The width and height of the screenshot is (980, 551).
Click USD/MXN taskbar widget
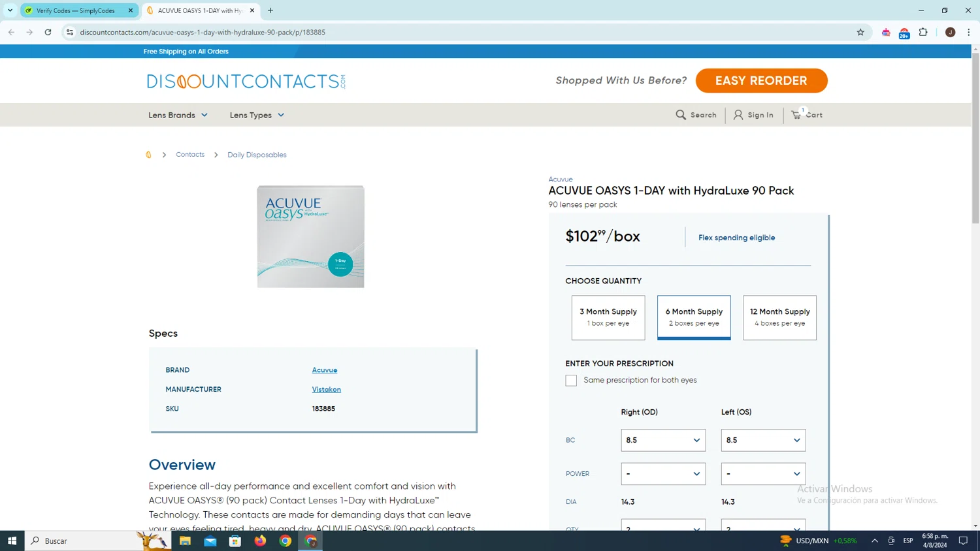pos(818,541)
